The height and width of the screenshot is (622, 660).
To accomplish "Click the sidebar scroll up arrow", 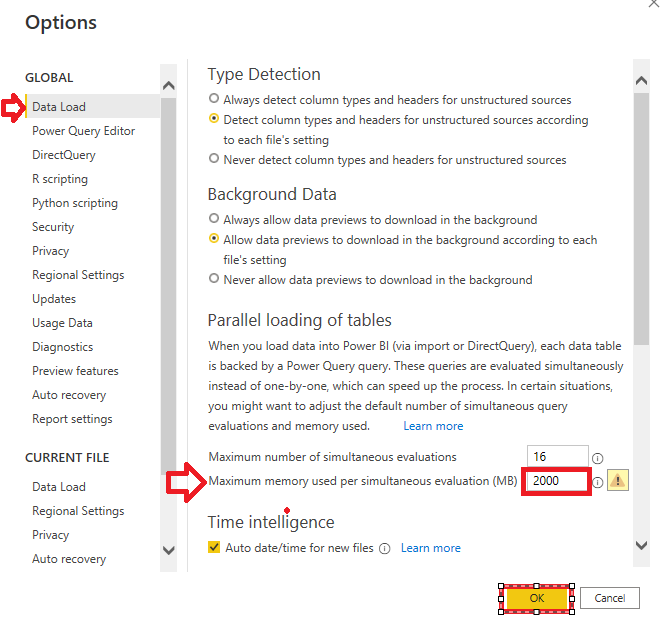I will pyautogui.click(x=168, y=87).
